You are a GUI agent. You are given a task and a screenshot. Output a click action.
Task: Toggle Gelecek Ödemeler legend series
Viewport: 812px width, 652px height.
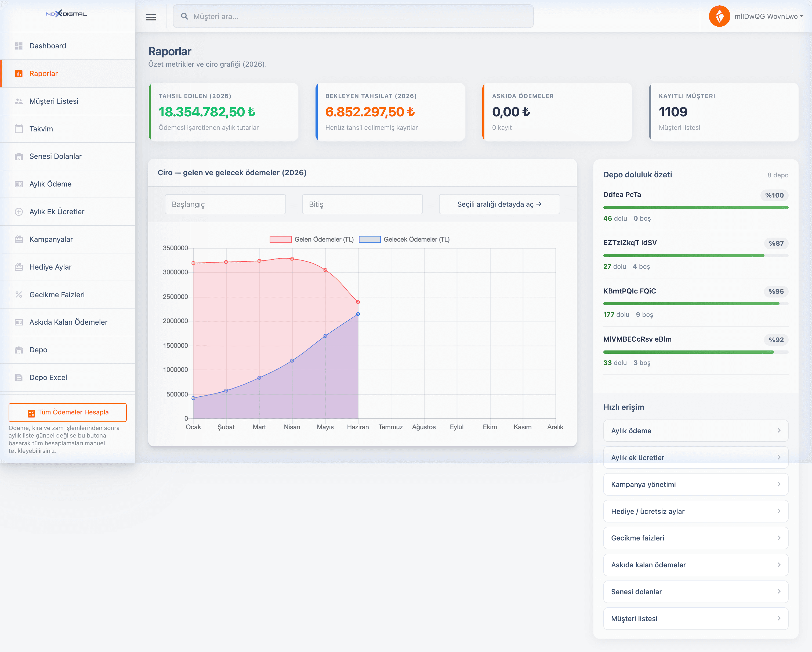coord(404,239)
